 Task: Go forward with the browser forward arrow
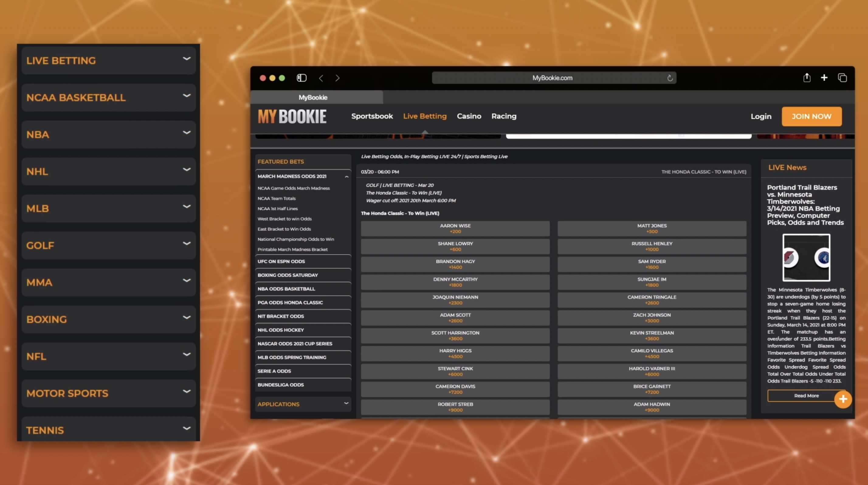click(337, 78)
